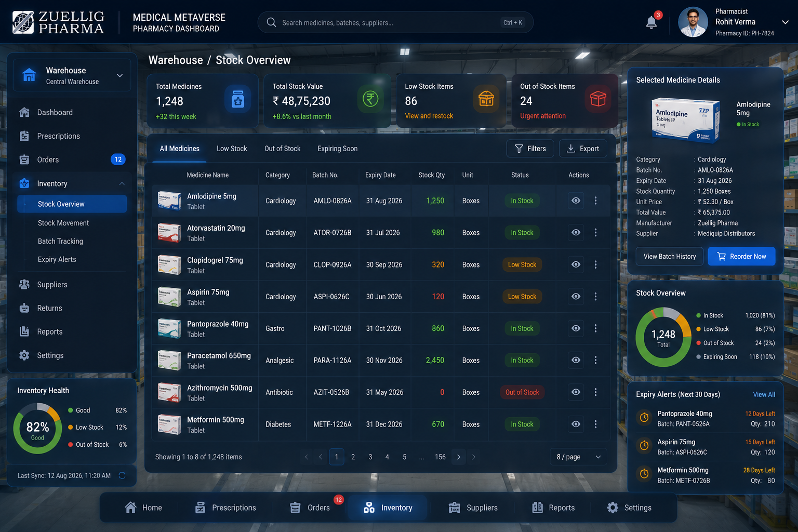Refresh the Last Sync status icon
Screen dimensions: 798x532
(x=122, y=475)
